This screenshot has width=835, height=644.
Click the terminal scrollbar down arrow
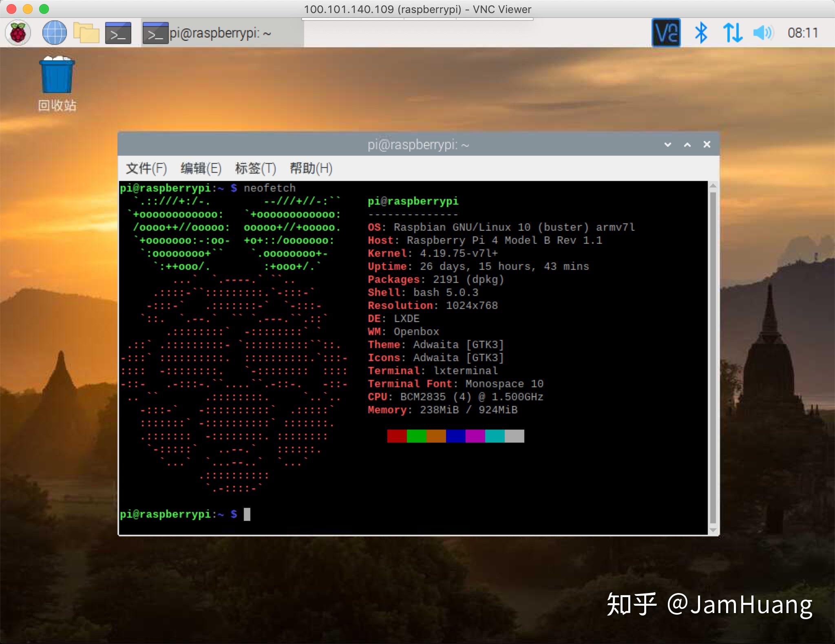pos(713,530)
